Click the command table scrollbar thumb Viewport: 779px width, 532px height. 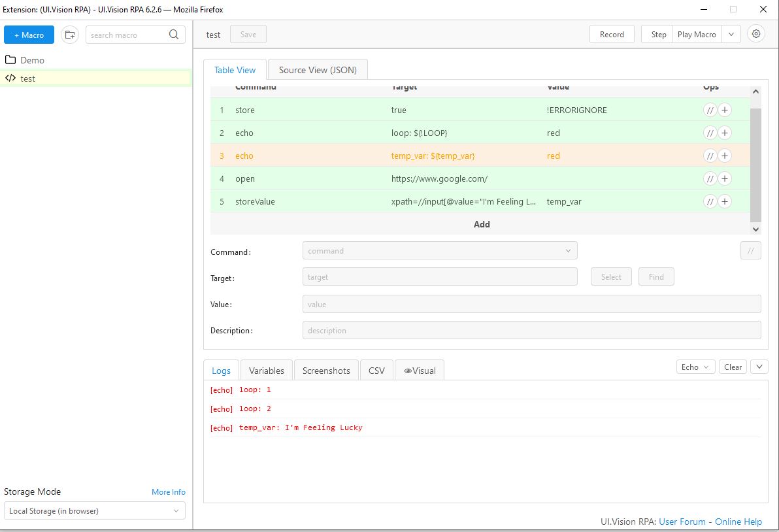tap(755, 165)
